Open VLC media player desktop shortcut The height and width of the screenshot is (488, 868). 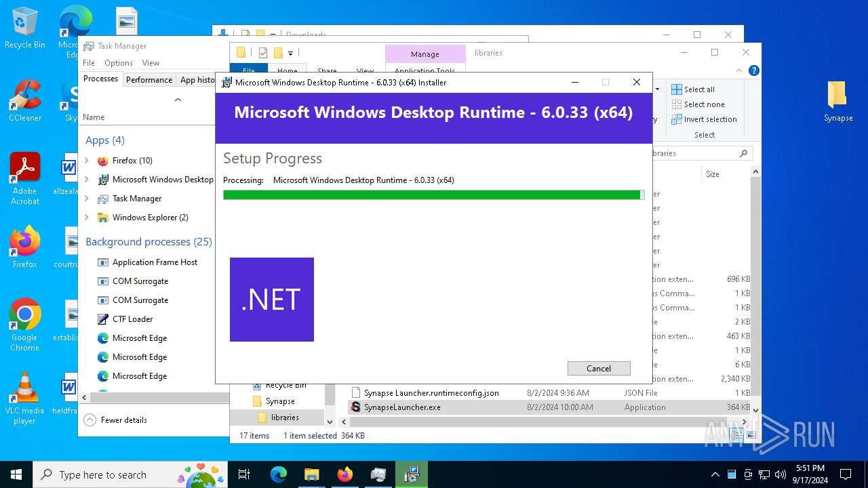point(25,399)
